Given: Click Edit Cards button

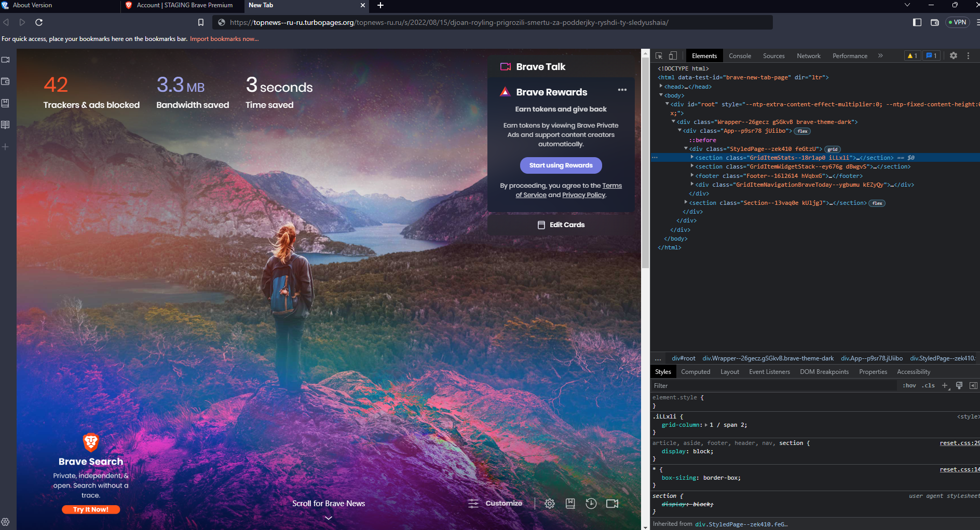Looking at the screenshot, I should pyautogui.click(x=561, y=225).
